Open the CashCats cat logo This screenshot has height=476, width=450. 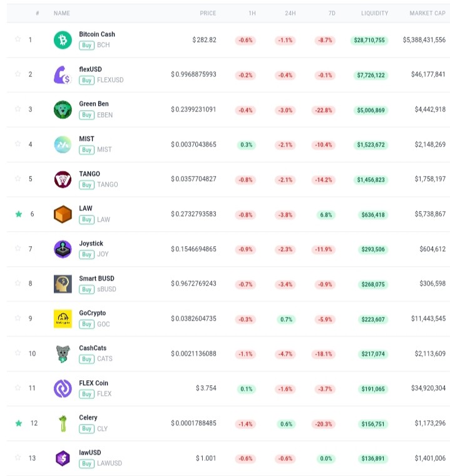click(x=63, y=354)
